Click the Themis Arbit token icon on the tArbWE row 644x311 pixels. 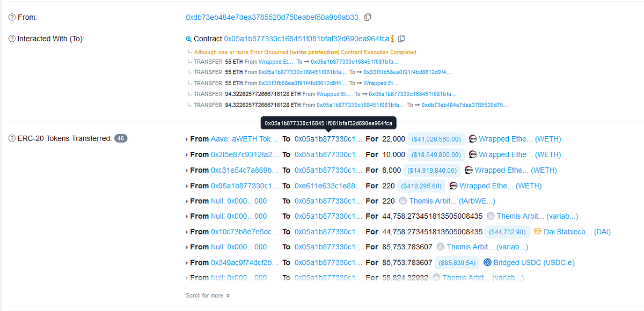click(x=403, y=201)
